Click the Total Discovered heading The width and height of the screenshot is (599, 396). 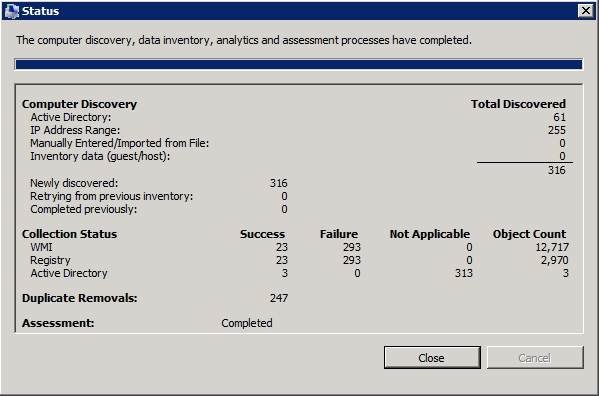[x=518, y=104]
